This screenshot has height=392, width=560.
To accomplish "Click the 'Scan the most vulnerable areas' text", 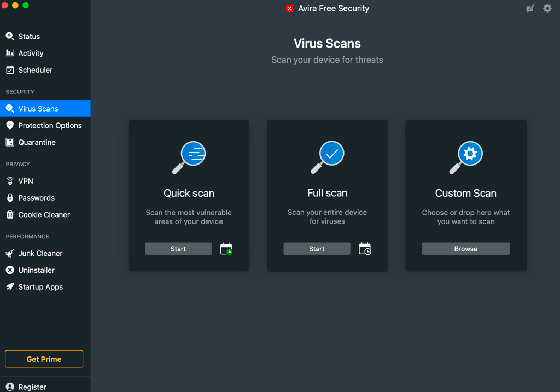I will click(x=189, y=217).
